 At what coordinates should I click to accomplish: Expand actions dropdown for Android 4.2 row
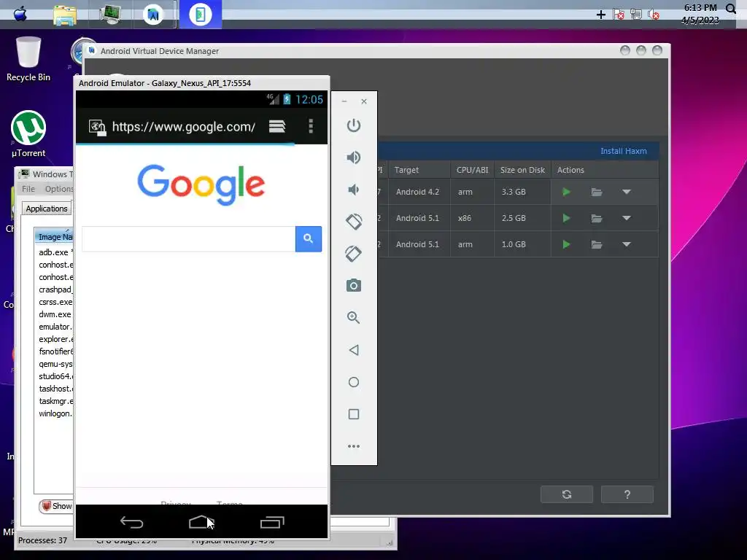pyautogui.click(x=627, y=192)
